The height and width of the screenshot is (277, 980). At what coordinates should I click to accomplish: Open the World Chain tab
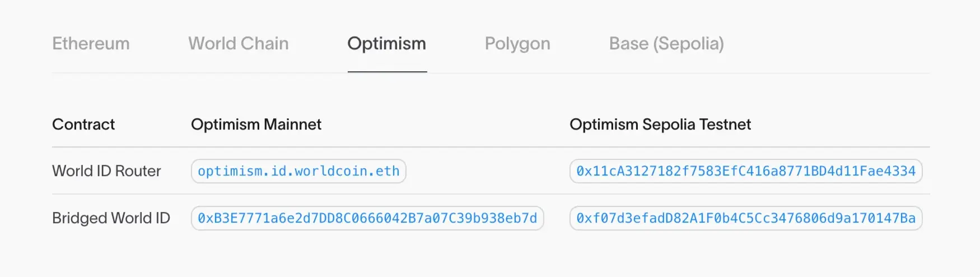[239, 44]
